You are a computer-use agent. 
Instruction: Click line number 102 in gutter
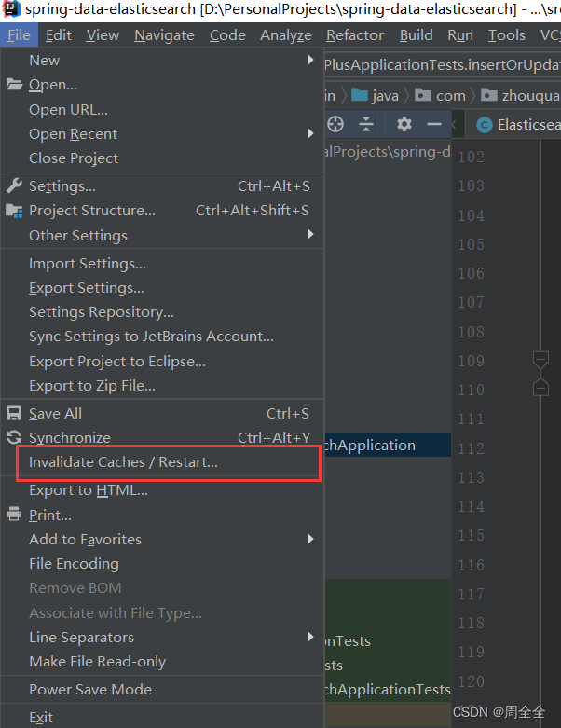coord(471,157)
